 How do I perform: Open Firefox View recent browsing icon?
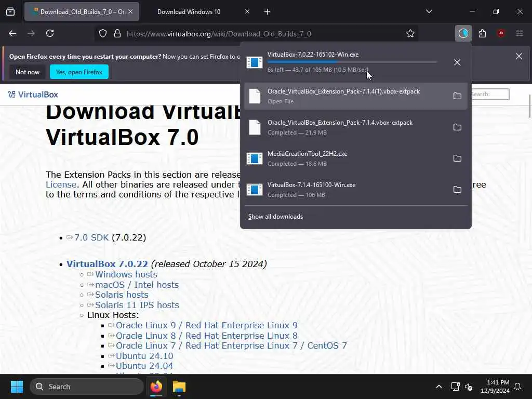(x=10, y=11)
